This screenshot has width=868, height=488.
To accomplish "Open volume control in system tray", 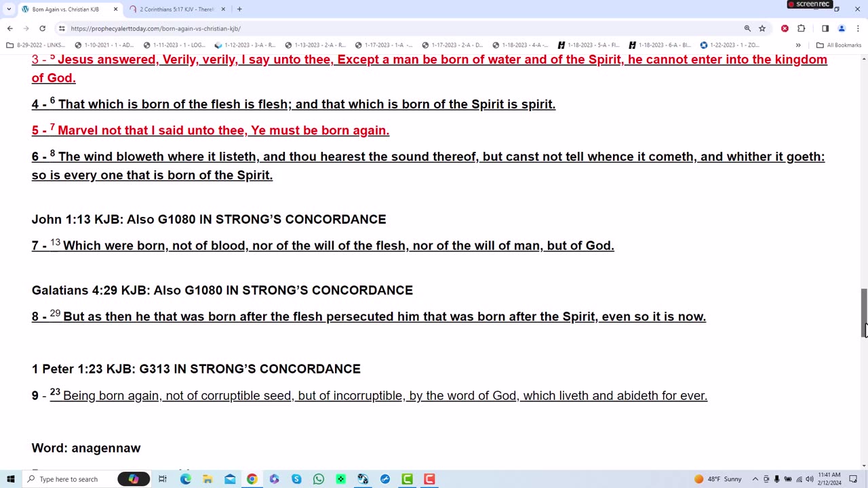I will coord(810,479).
